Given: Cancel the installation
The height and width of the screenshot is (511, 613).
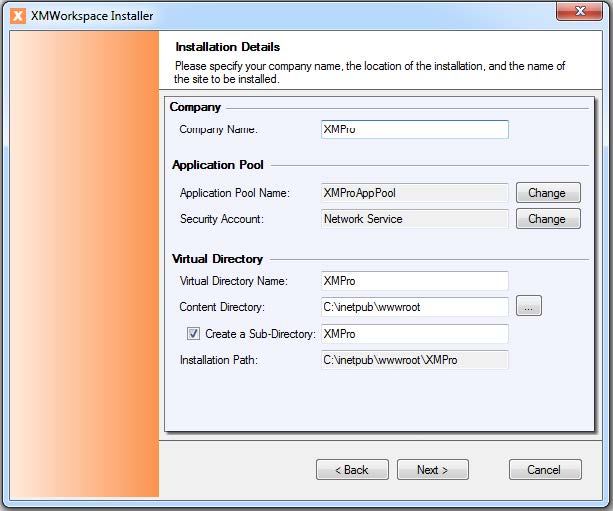Looking at the screenshot, I should 545,469.
